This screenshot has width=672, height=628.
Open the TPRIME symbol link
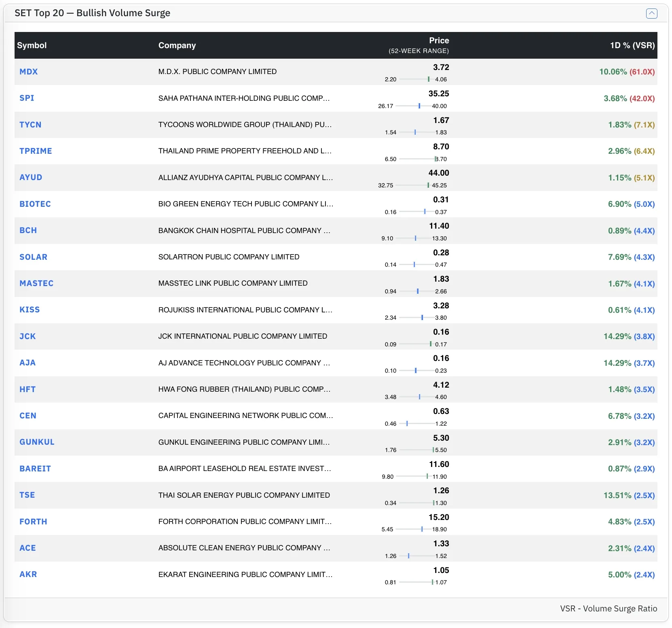[36, 151]
